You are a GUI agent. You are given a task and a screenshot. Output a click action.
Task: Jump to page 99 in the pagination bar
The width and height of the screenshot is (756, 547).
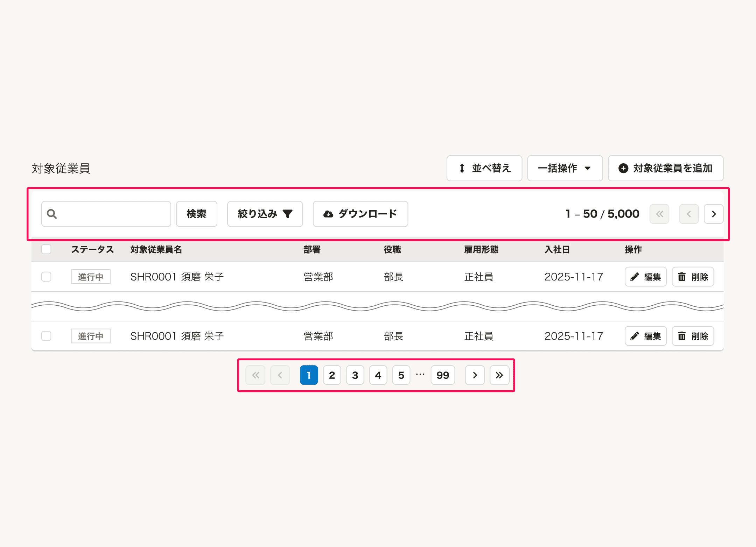(x=442, y=375)
